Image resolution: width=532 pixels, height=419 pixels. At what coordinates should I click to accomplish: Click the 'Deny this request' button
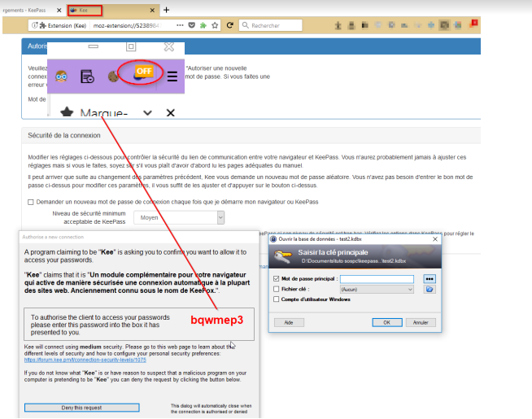coord(81,407)
